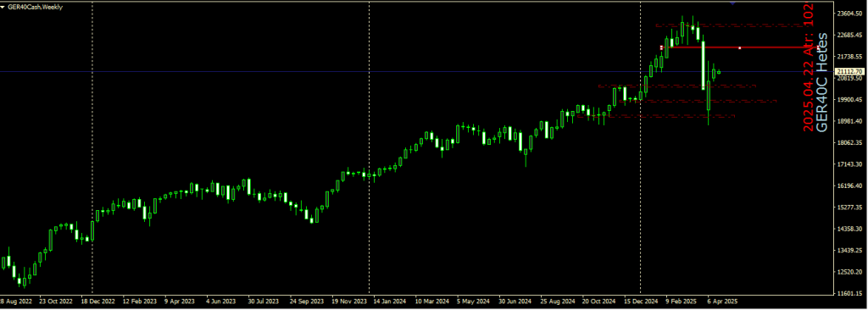The height and width of the screenshot is (310, 868).
Task: Select the red '2025.04.22 Atr: 102' vertical label
Action: click(809, 68)
